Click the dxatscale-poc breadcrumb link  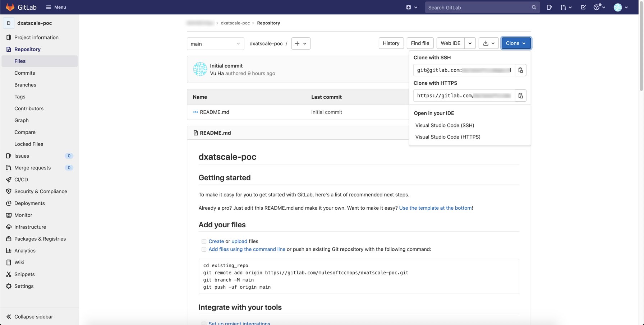point(235,23)
